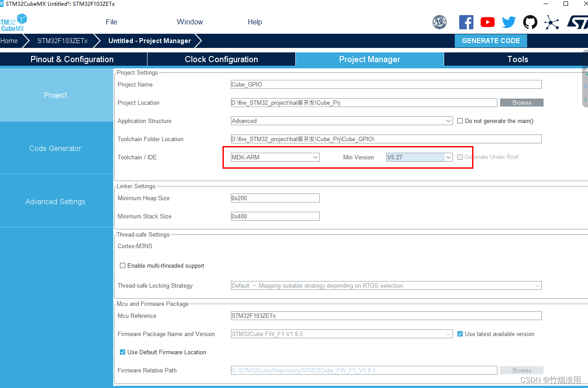Open the Facebook icon link
This screenshot has height=388, width=588.
pos(466,22)
